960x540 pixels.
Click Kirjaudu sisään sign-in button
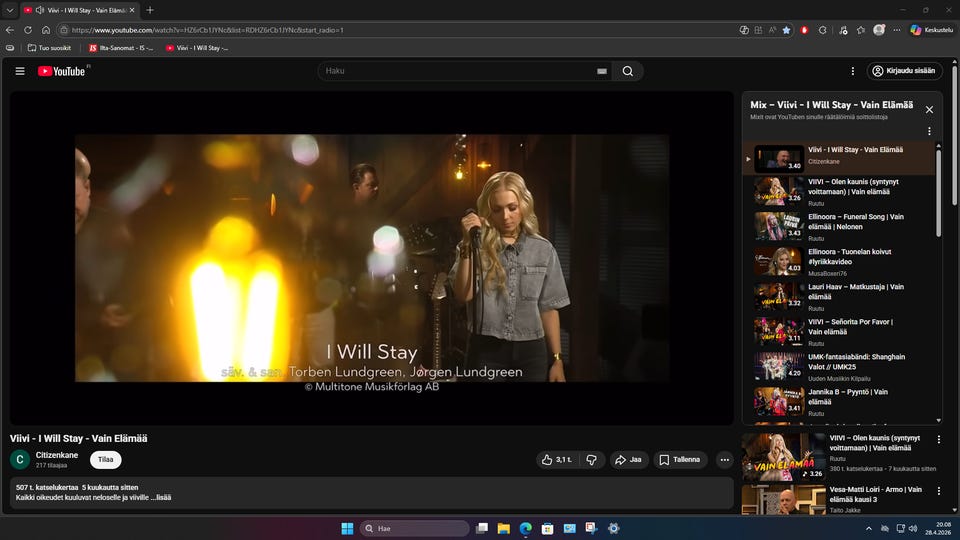pyautogui.click(x=905, y=71)
